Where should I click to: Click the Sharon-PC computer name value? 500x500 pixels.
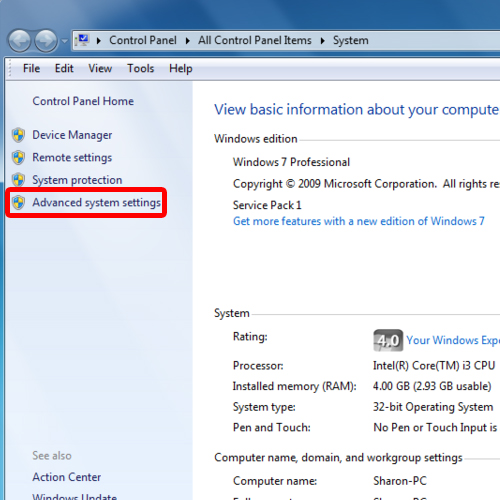coord(400,481)
